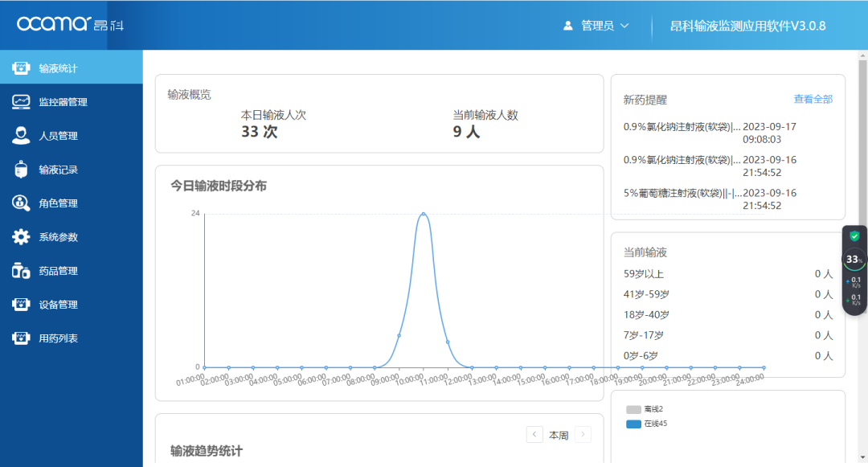The width and height of the screenshot is (868, 467).
Task: Open 监控器管理 in the sidebar
Action: (x=55, y=101)
